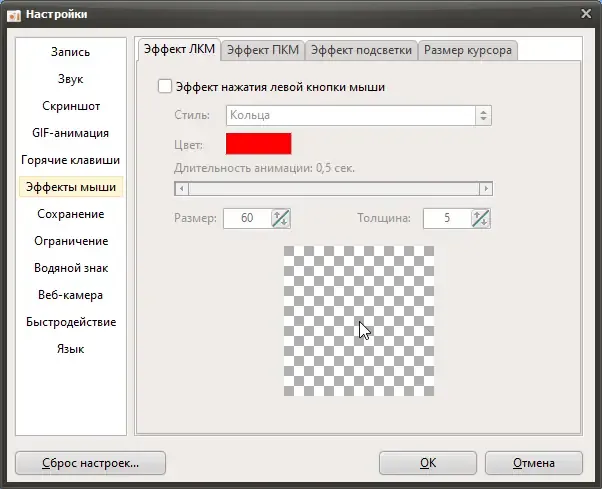602x489 pixels.
Task: Select GIF-анимация in the sidebar
Action: coord(71,133)
